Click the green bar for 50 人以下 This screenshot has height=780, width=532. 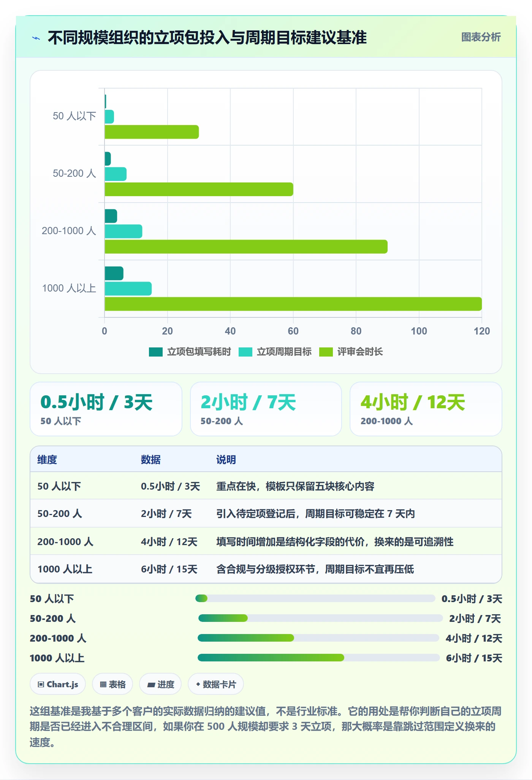tap(152, 132)
